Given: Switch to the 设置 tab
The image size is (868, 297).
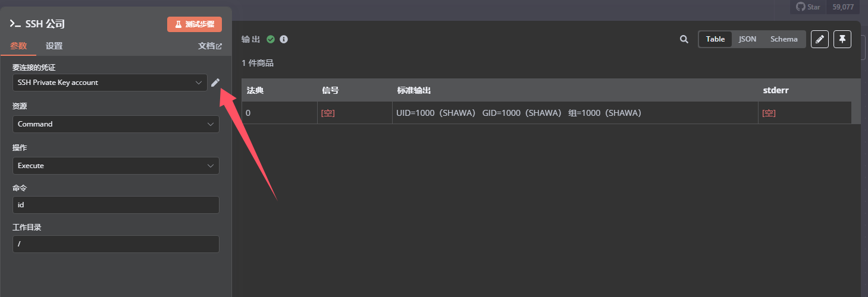Looking at the screenshot, I should click(54, 46).
